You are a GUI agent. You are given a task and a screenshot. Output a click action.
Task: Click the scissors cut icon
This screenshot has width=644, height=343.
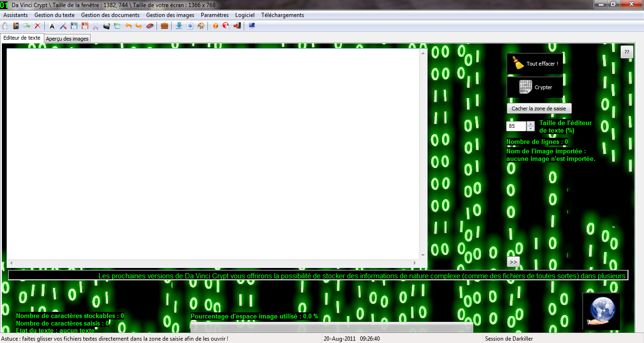click(96, 26)
